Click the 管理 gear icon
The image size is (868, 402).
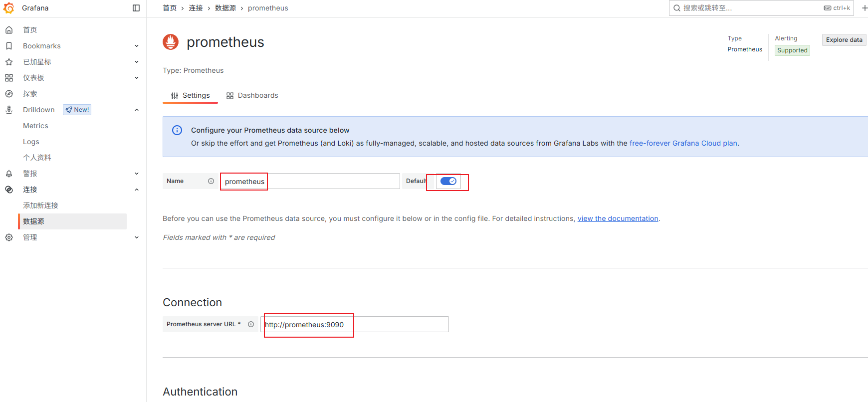(9, 237)
